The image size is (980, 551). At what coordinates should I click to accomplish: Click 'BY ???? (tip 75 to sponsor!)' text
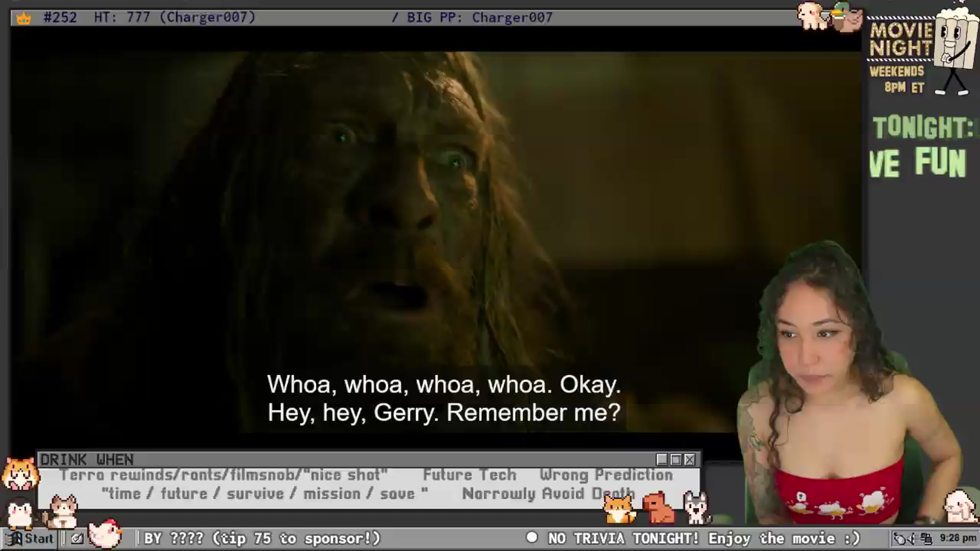click(262, 538)
